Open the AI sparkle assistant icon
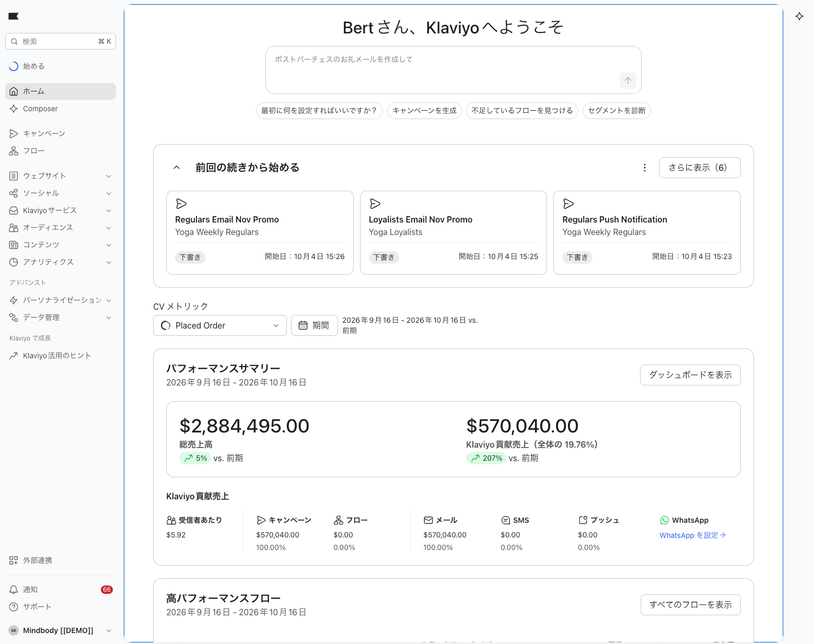The image size is (813, 644). pos(799,16)
